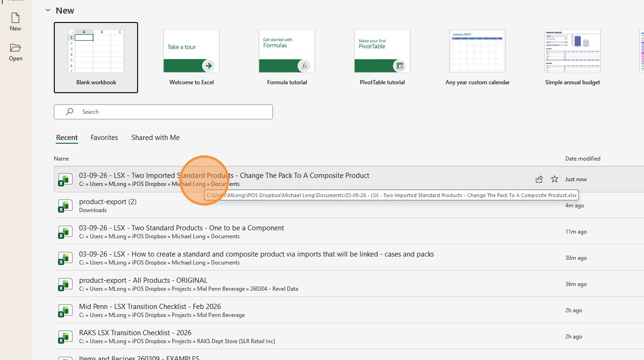Screen dimensions: 644x360
Task: Open the Welcome to Excel tour template
Action: pos(191,58)
